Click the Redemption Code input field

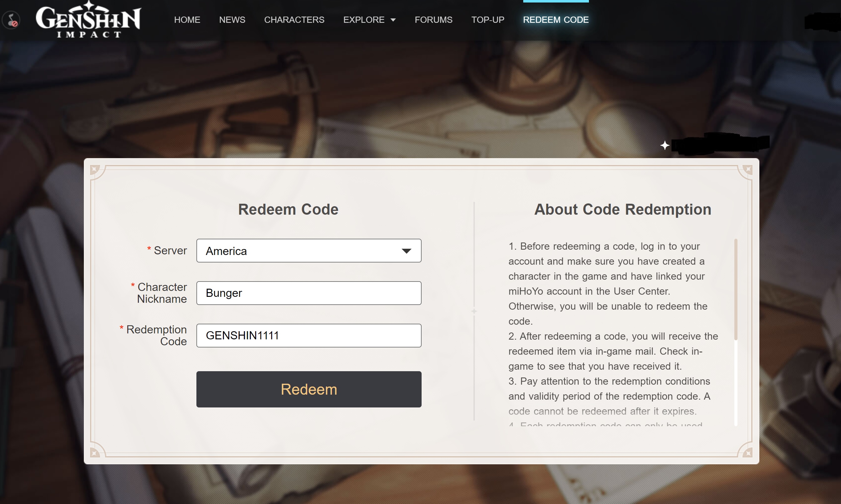[x=309, y=335]
